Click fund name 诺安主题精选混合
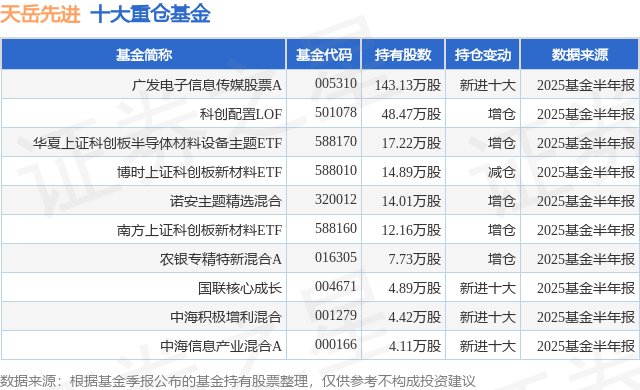Image resolution: width=640 pixels, height=390 pixels. tap(226, 201)
